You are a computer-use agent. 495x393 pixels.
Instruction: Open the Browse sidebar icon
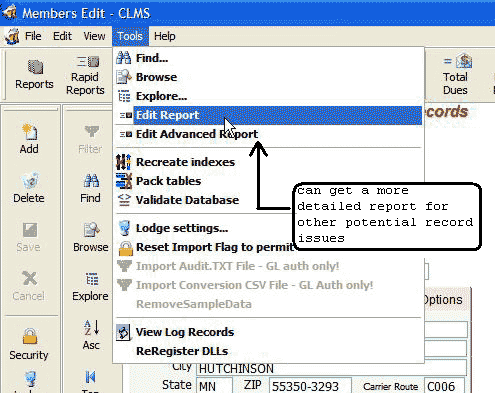(x=91, y=237)
